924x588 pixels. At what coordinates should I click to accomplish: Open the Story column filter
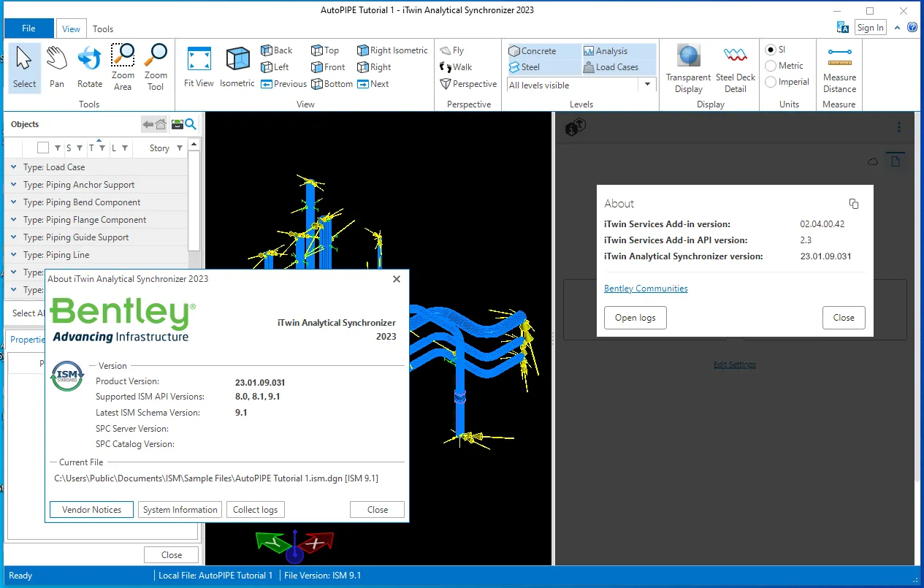tap(180, 148)
